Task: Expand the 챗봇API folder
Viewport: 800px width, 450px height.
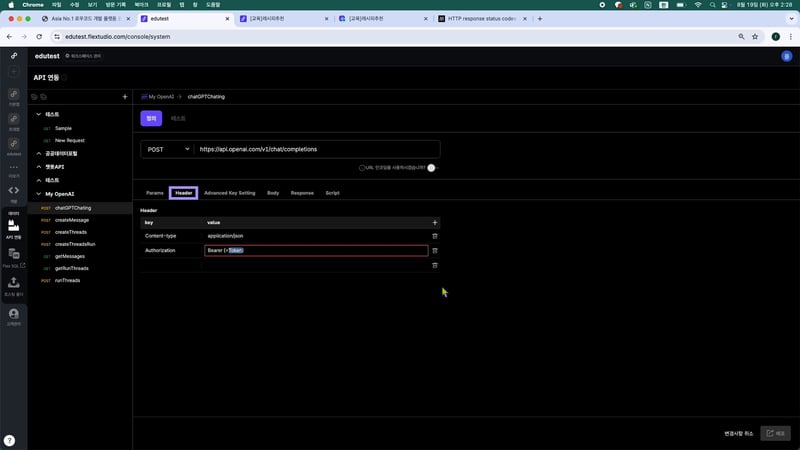Action: coord(38,166)
